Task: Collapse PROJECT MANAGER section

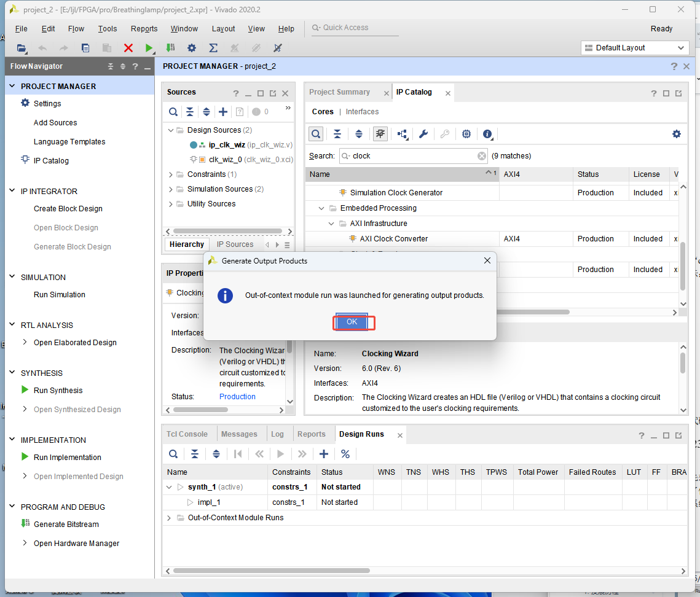Action: click(x=12, y=85)
